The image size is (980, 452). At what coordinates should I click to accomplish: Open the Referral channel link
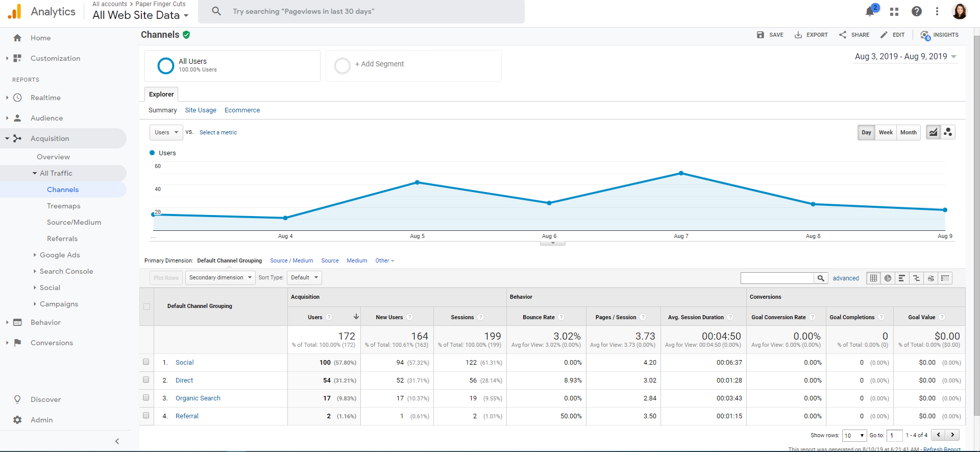pos(187,416)
